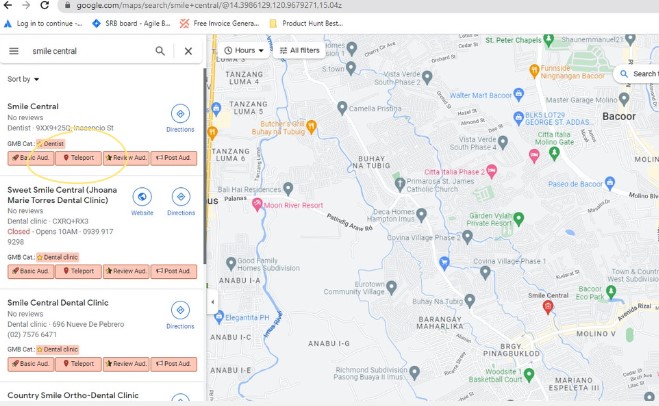Image resolution: width=659 pixels, height=406 pixels.
Task: Click the Camella Pristina map pin
Action: (x=342, y=108)
